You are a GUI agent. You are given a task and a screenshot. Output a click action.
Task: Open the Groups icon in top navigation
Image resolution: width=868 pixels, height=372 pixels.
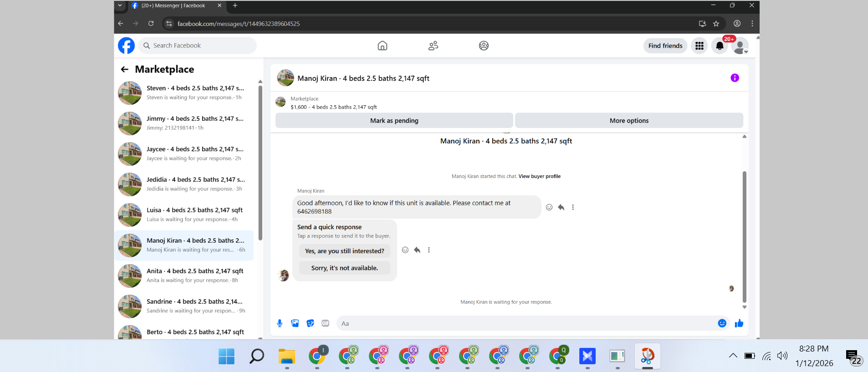(484, 46)
